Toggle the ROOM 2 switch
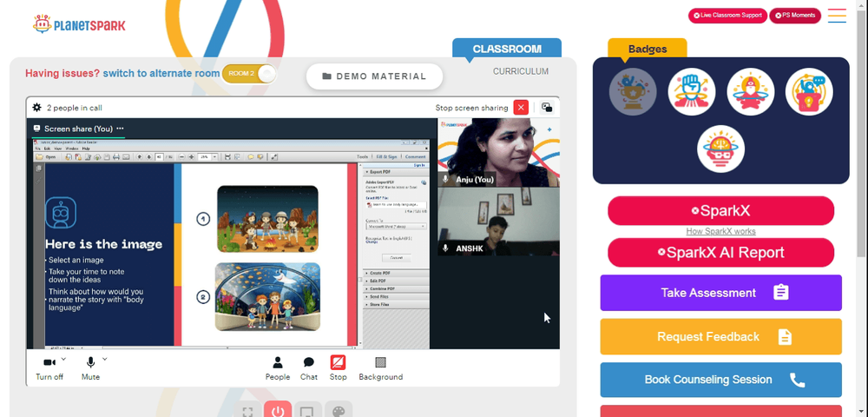The height and width of the screenshot is (417, 868). (248, 74)
